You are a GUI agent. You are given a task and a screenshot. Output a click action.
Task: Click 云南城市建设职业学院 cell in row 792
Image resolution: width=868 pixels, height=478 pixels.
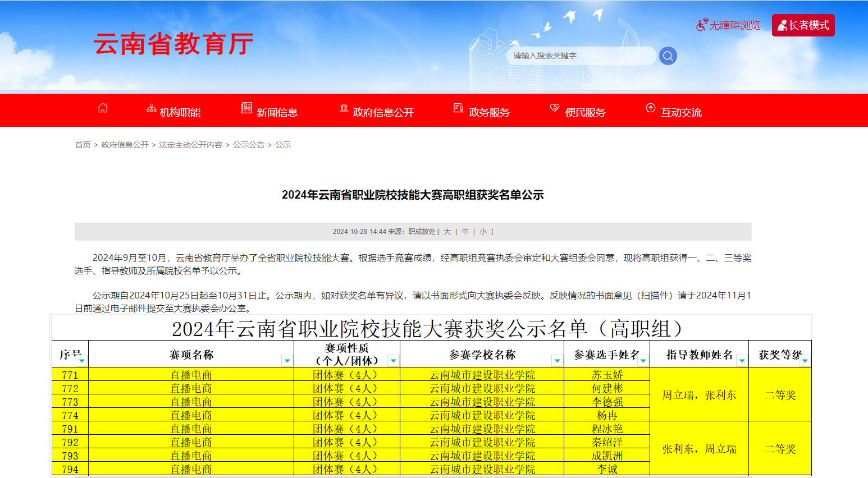click(x=482, y=442)
